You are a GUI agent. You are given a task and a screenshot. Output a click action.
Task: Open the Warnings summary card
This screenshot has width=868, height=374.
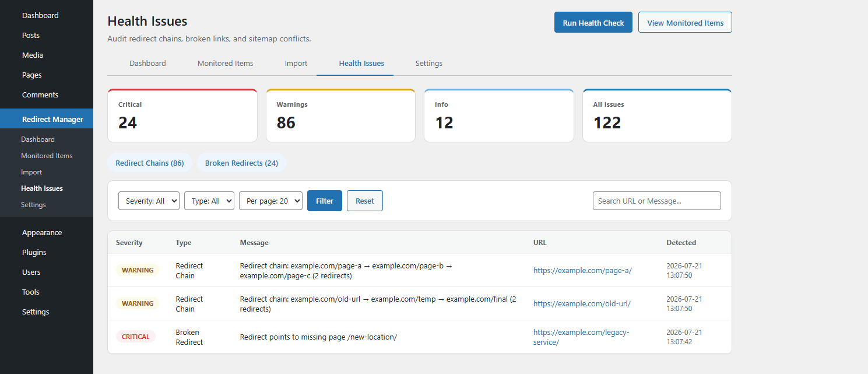340,116
